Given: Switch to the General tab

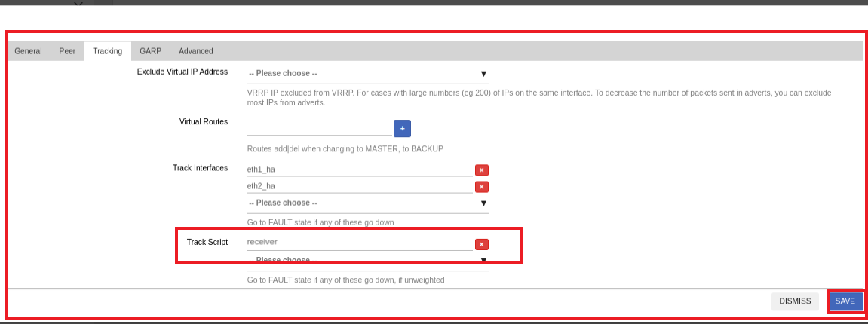Looking at the screenshot, I should pyautogui.click(x=28, y=51).
